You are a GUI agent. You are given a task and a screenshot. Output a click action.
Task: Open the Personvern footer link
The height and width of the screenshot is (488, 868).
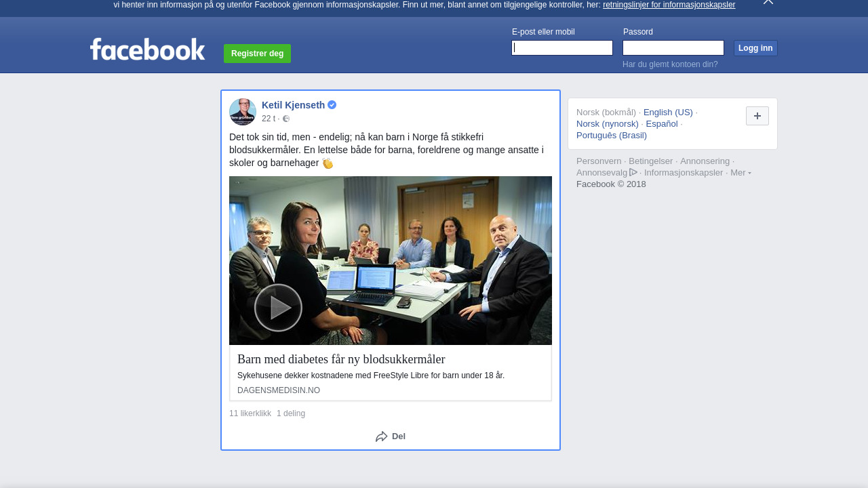point(599,161)
